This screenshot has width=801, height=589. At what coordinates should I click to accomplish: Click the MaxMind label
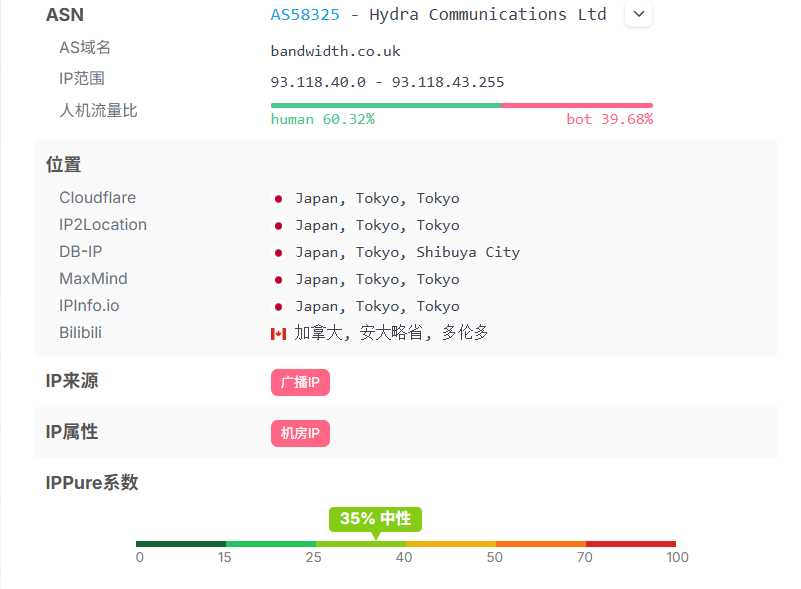pos(93,278)
